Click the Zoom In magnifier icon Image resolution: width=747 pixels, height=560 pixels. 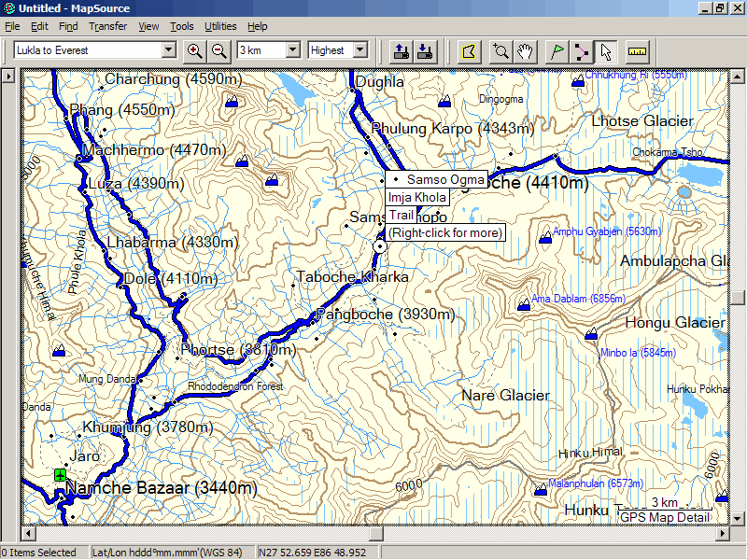coord(195,51)
